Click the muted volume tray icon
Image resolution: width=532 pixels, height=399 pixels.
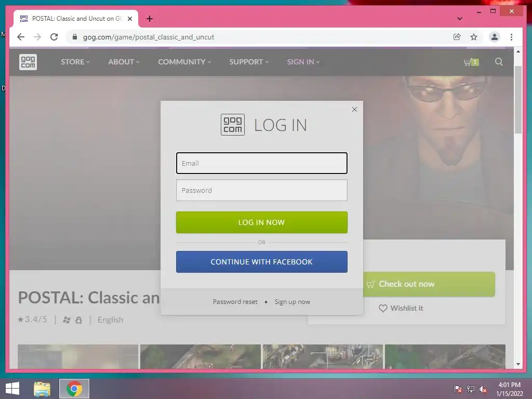(x=483, y=389)
